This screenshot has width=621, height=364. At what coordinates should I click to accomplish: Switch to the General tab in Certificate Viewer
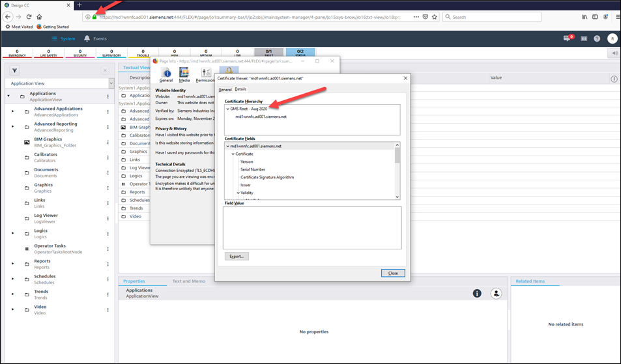225,89
